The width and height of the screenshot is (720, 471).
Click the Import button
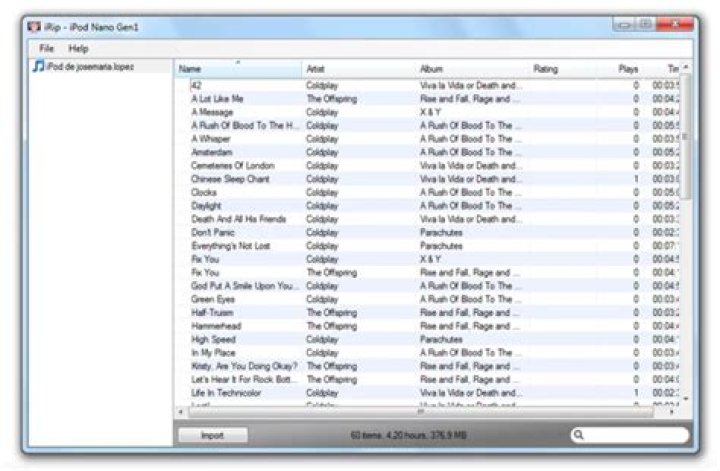[212, 435]
